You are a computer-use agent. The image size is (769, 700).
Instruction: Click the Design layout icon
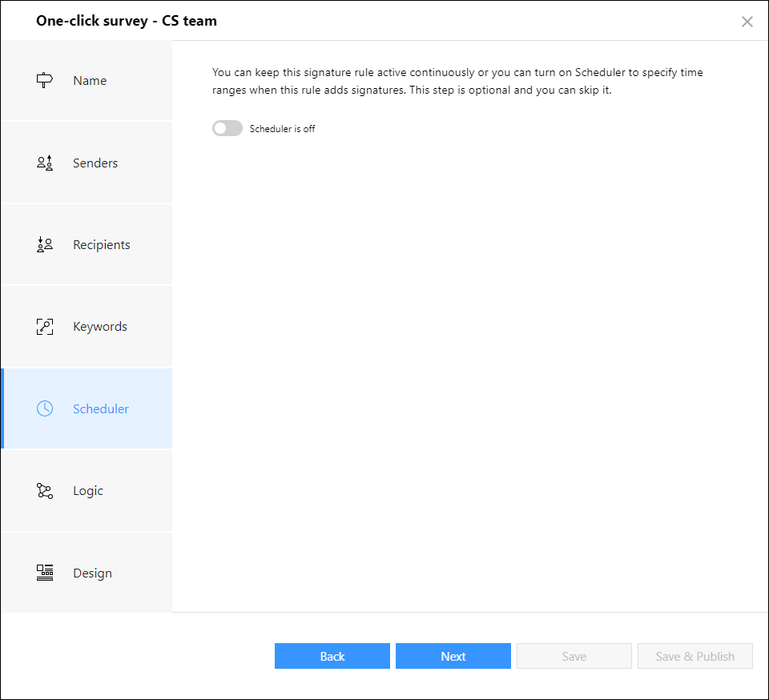(x=45, y=573)
